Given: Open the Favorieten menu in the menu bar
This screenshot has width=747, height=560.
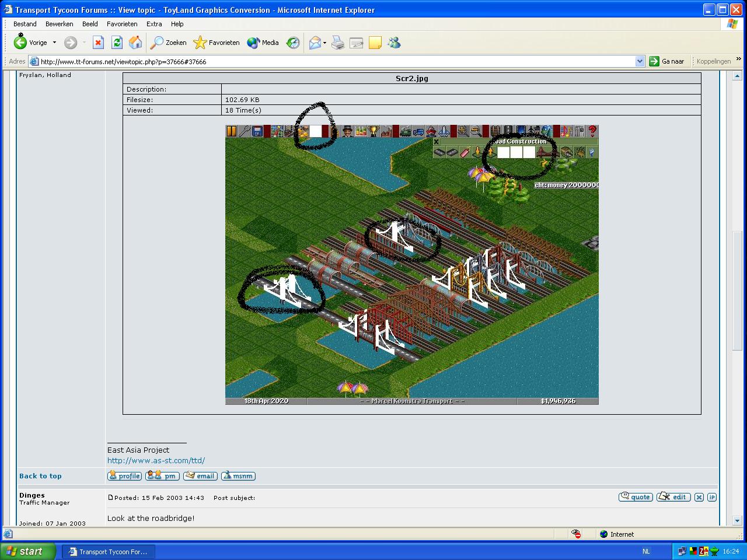Looking at the screenshot, I should click(122, 24).
